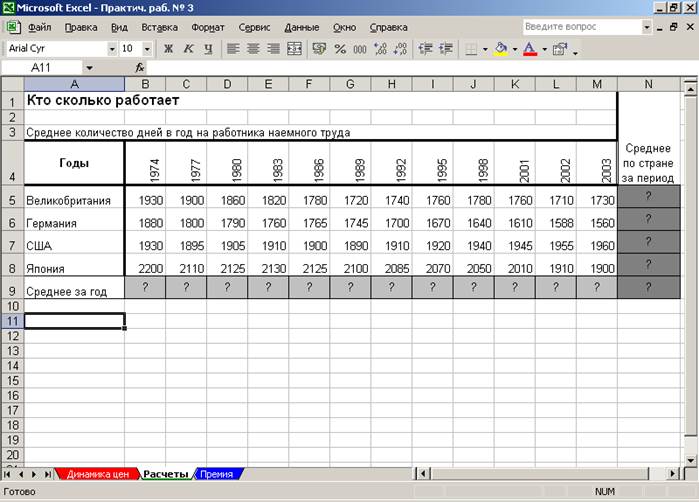Click the increase indent icon
Image resolution: width=699 pixels, height=502 pixels.
tap(446, 48)
